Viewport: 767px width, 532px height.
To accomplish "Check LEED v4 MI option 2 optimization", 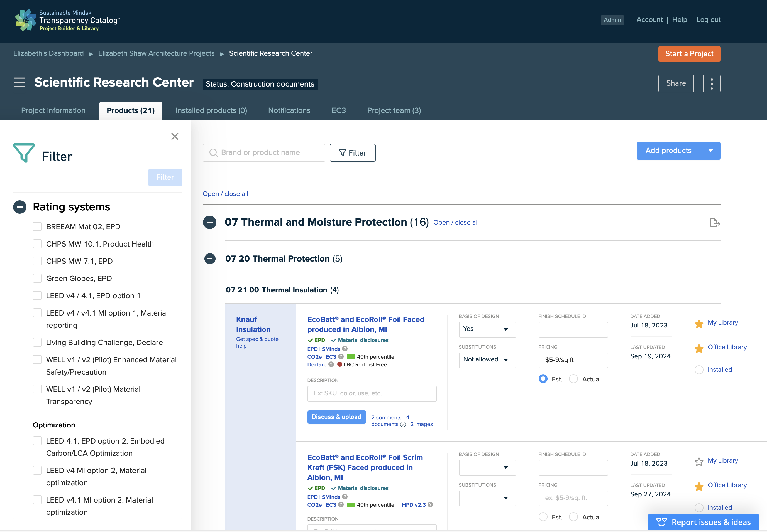I will (x=37, y=470).
